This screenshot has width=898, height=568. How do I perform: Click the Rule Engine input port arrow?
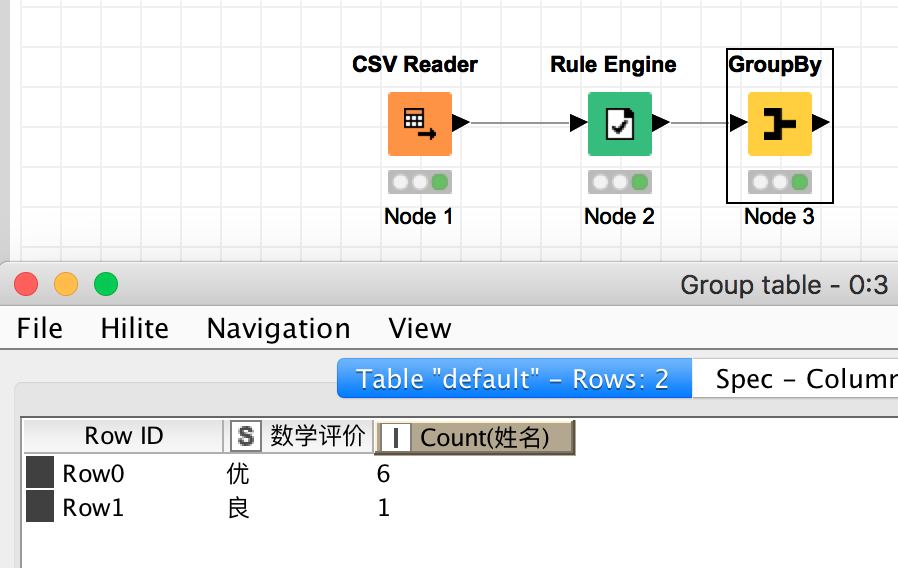578,123
